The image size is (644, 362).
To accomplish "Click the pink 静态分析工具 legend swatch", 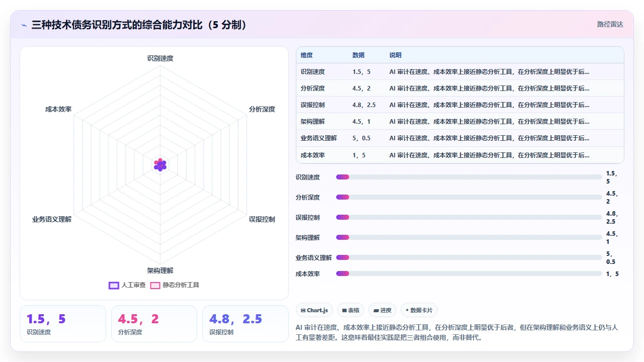I will (x=155, y=285).
